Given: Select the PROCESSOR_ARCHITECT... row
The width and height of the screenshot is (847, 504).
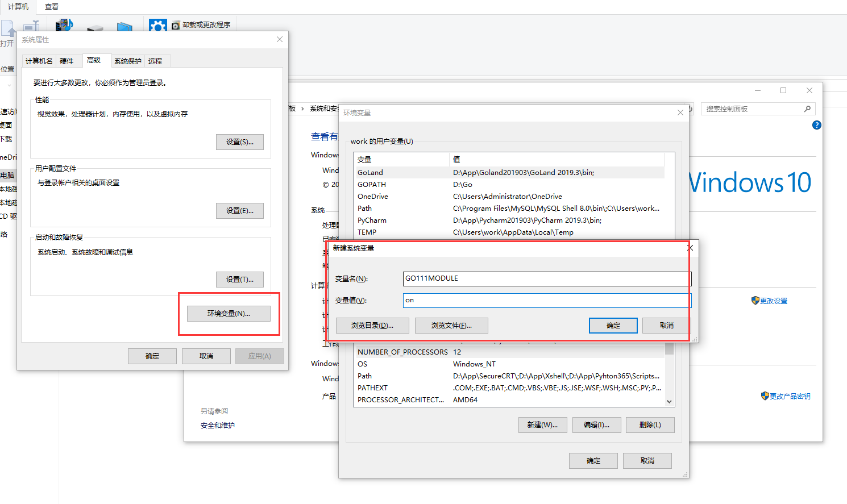Looking at the screenshot, I should click(x=509, y=400).
